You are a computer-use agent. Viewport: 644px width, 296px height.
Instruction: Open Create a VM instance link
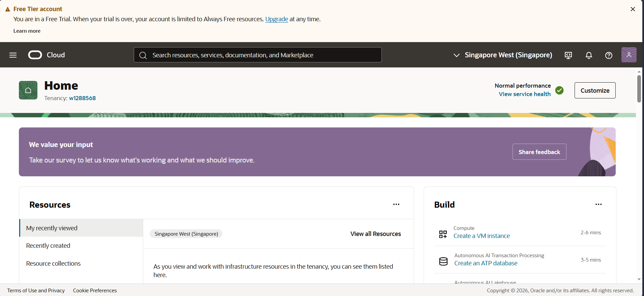[x=482, y=236]
